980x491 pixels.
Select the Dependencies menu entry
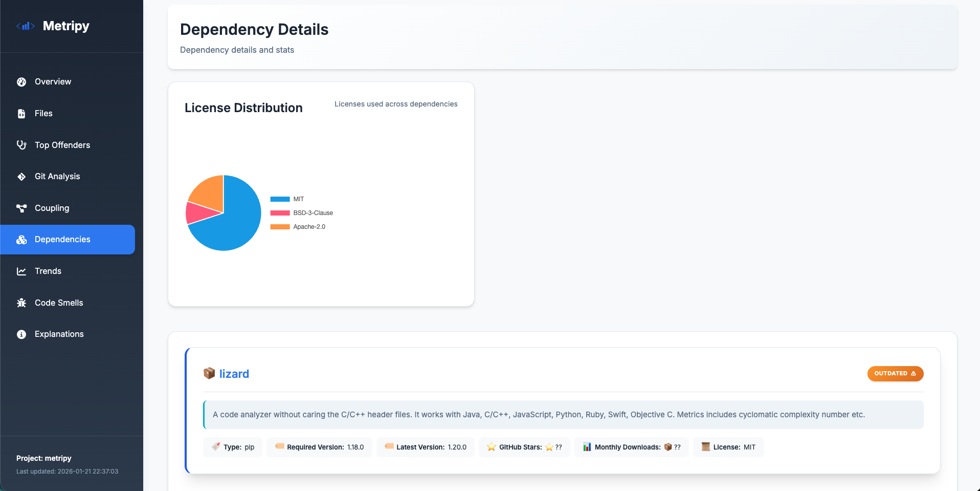coord(62,239)
